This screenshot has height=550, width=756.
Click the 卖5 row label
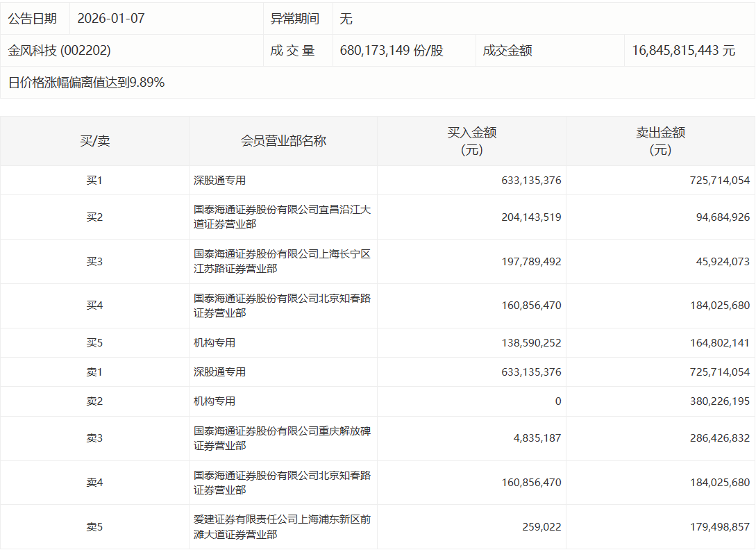point(94,527)
